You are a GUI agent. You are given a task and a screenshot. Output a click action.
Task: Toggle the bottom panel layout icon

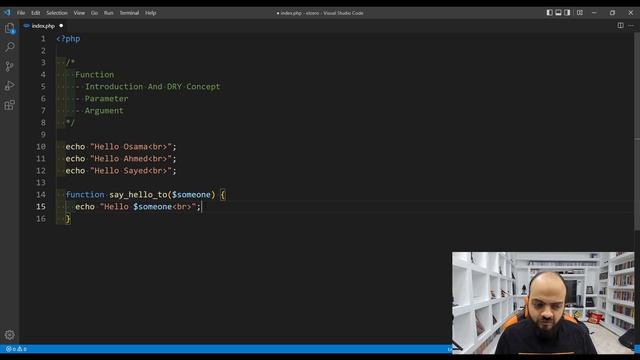pyautogui.click(x=558, y=13)
